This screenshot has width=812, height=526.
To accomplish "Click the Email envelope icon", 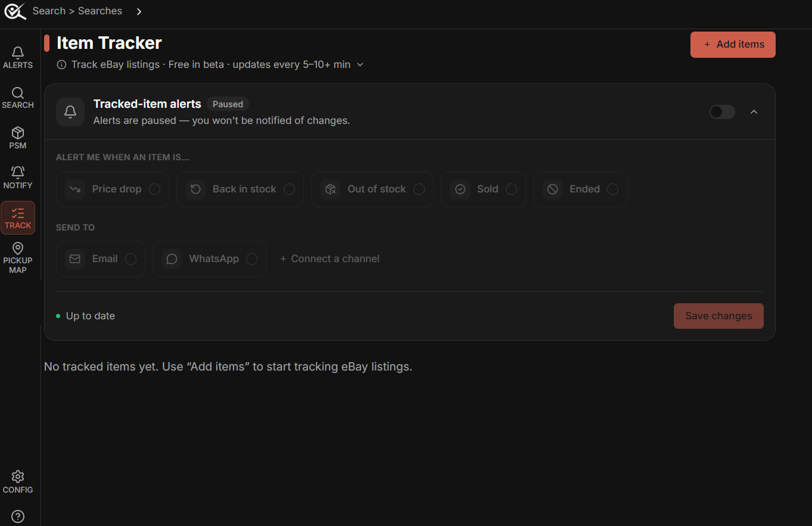I will point(75,259).
